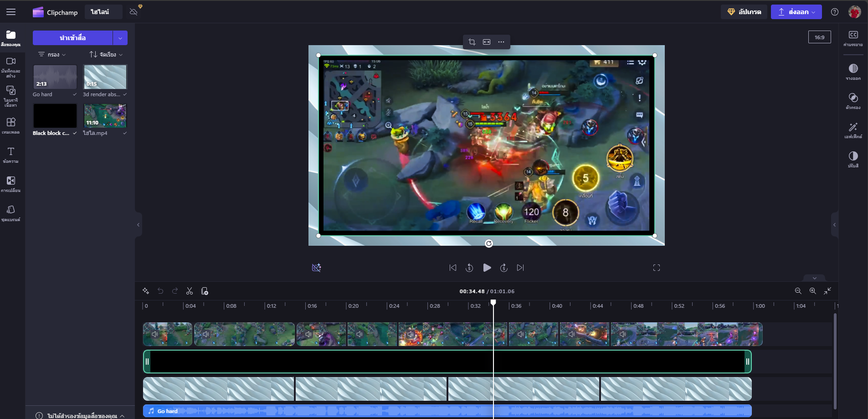
Task: Click the duplicate clip icon
Action: coord(205,291)
